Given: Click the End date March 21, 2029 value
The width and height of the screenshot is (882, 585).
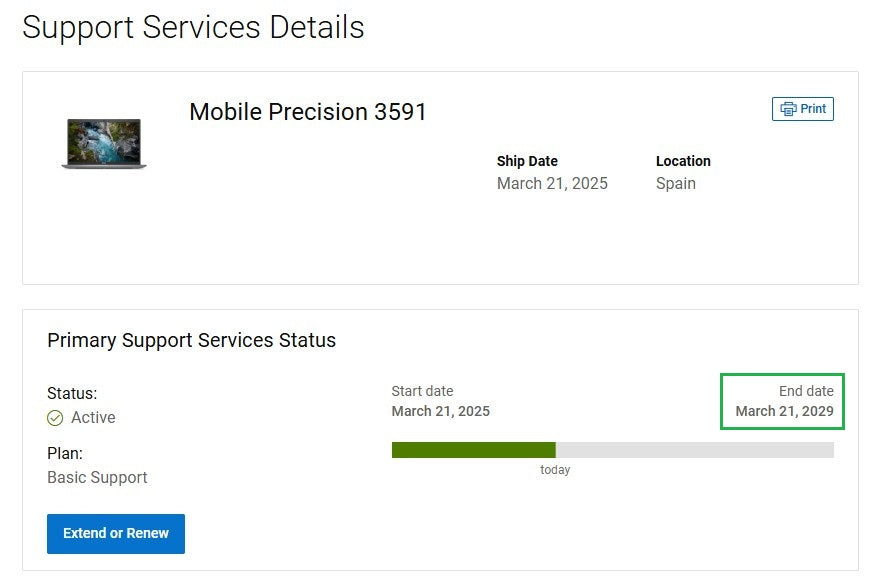Looking at the screenshot, I should point(785,411).
